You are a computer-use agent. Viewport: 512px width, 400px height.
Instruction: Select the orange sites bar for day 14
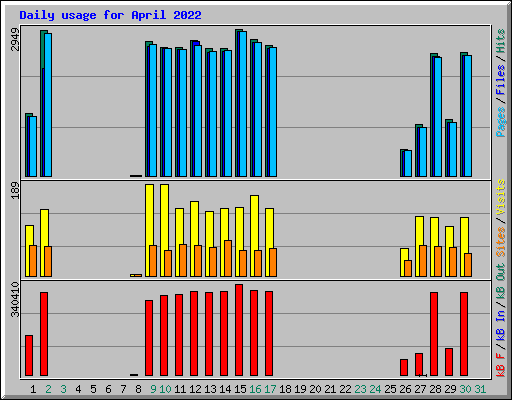coord(228,259)
